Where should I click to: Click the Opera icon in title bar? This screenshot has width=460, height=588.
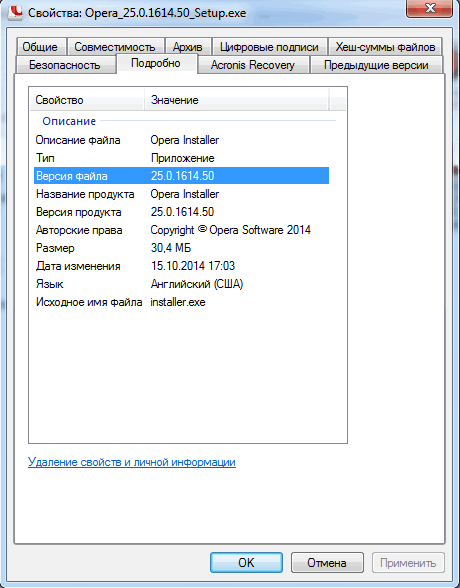click(x=15, y=12)
